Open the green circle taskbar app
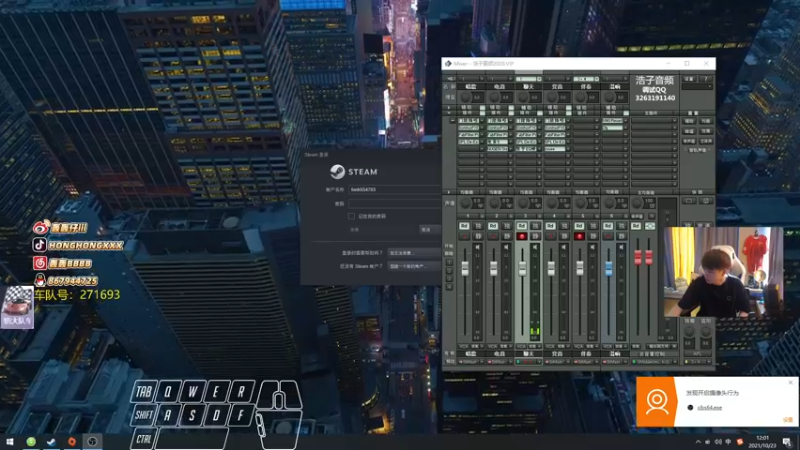 tap(31, 442)
